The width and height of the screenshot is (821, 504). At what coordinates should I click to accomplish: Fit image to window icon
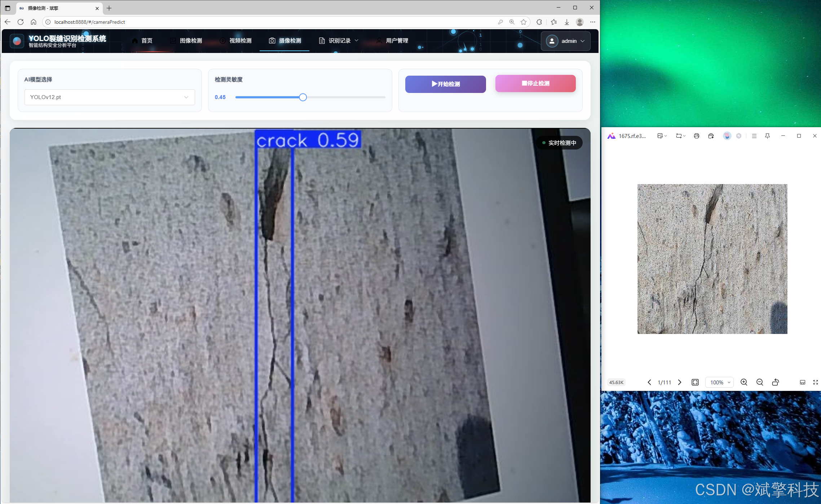(x=695, y=382)
